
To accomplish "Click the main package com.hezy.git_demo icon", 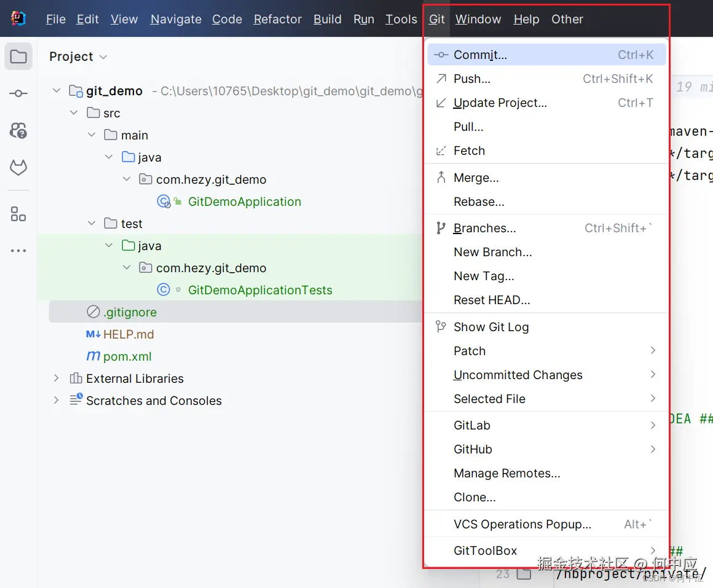I will coord(146,179).
